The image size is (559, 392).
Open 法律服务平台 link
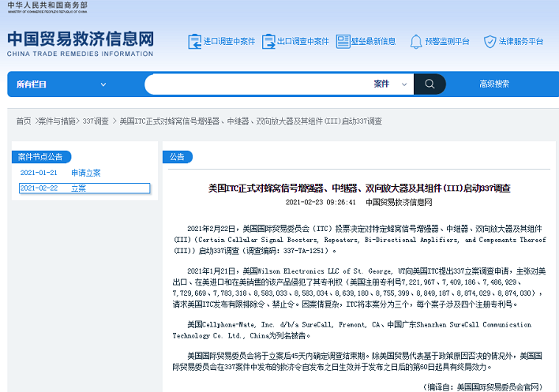(521, 42)
